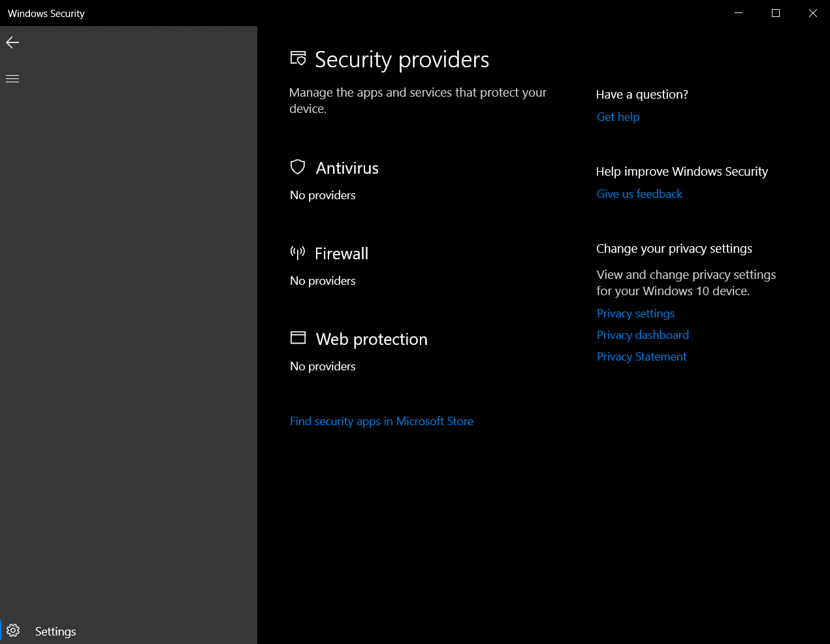Viewport: 830px width, 644px height.
Task: Go back using the back arrow
Action: [x=12, y=42]
